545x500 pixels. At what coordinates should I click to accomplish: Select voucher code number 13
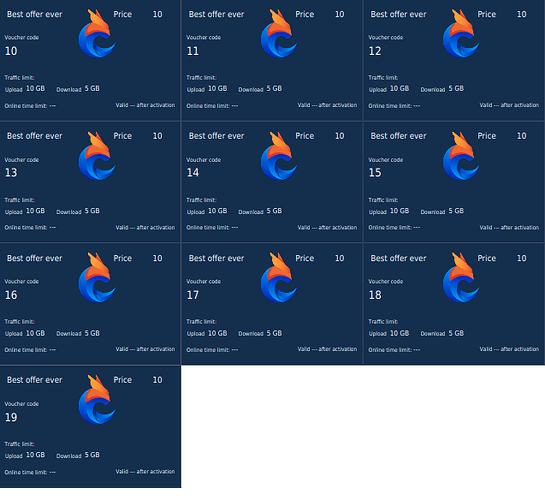coord(11,173)
